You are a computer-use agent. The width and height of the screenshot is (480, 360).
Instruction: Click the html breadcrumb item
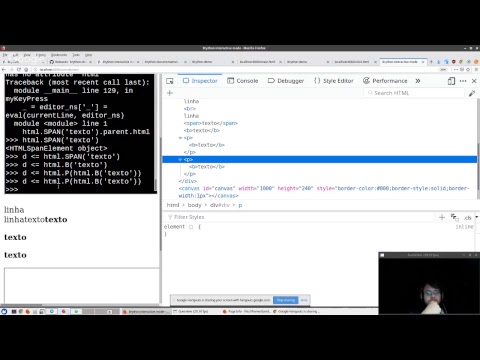click(173, 205)
